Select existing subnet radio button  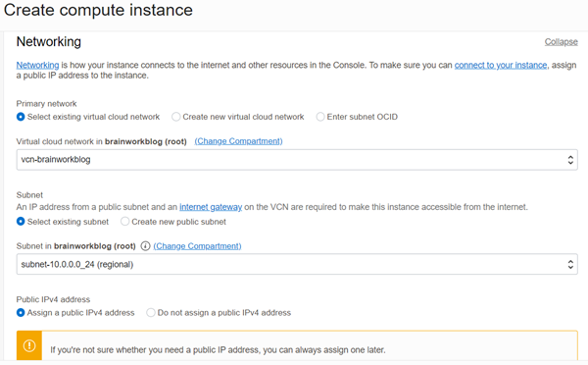(21, 222)
